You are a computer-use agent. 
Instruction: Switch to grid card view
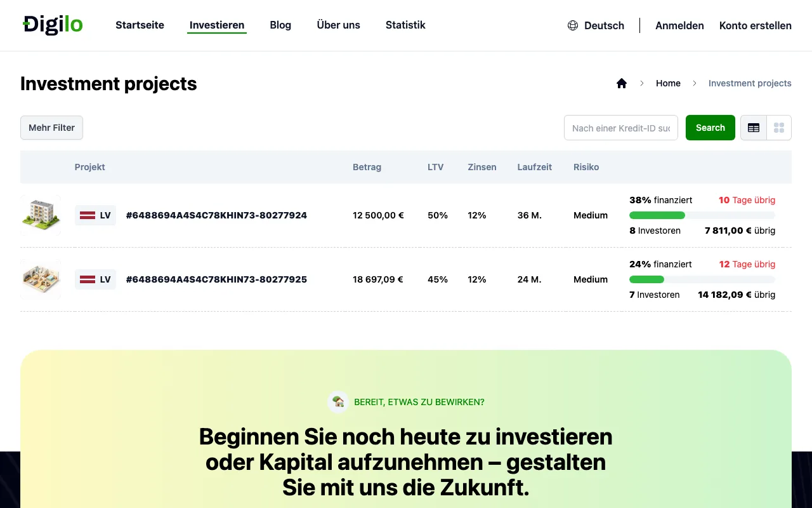(779, 128)
